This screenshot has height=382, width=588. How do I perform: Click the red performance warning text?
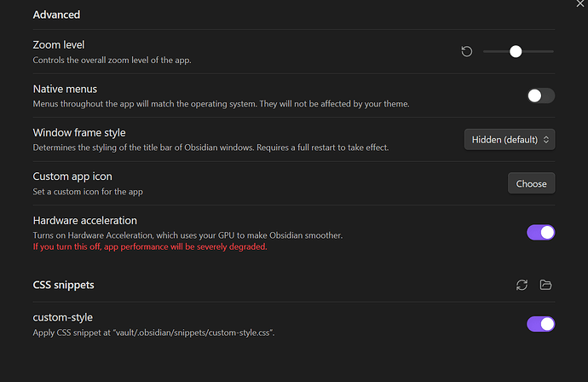pos(150,246)
